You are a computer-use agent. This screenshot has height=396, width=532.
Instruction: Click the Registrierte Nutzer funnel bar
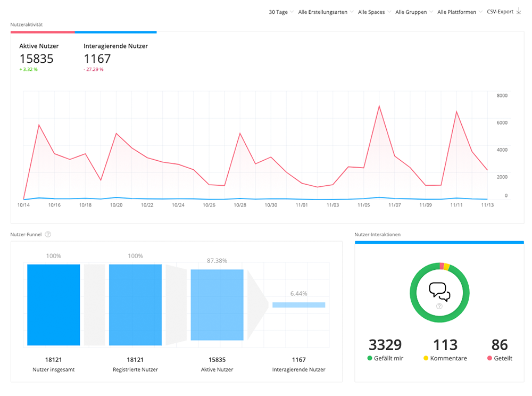135,305
